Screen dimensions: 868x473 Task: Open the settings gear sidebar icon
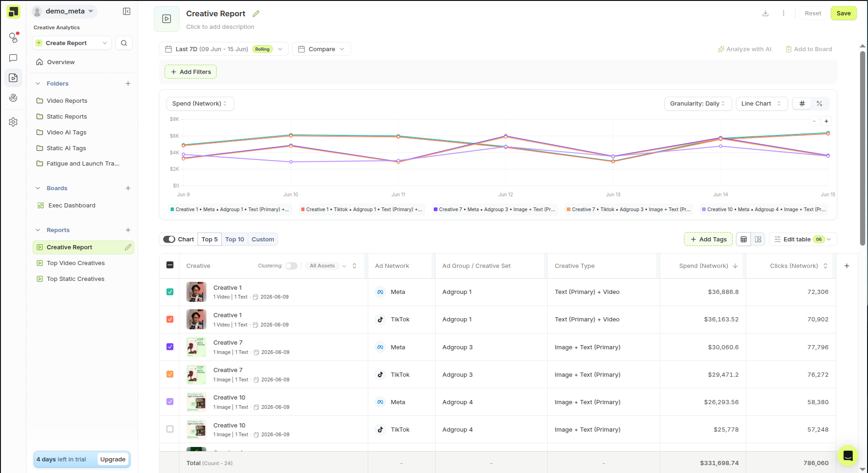13,122
